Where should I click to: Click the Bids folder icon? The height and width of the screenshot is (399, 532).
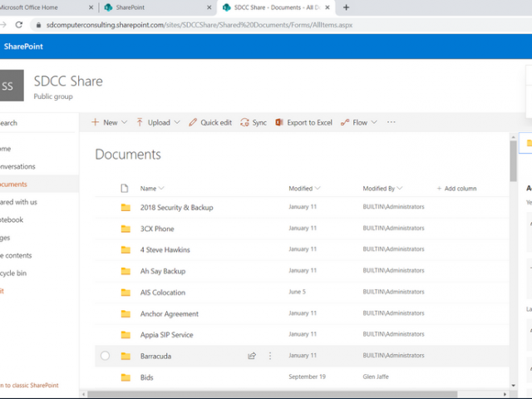click(126, 377)
